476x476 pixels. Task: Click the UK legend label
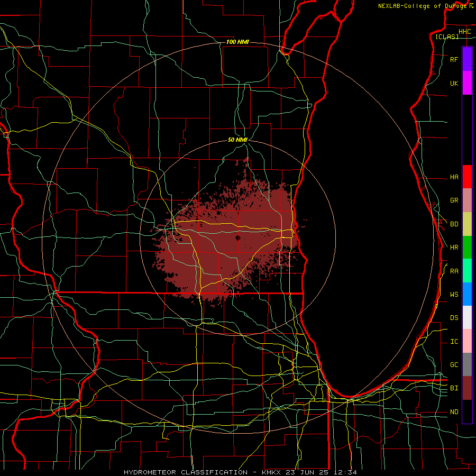(x=454, y=84)
